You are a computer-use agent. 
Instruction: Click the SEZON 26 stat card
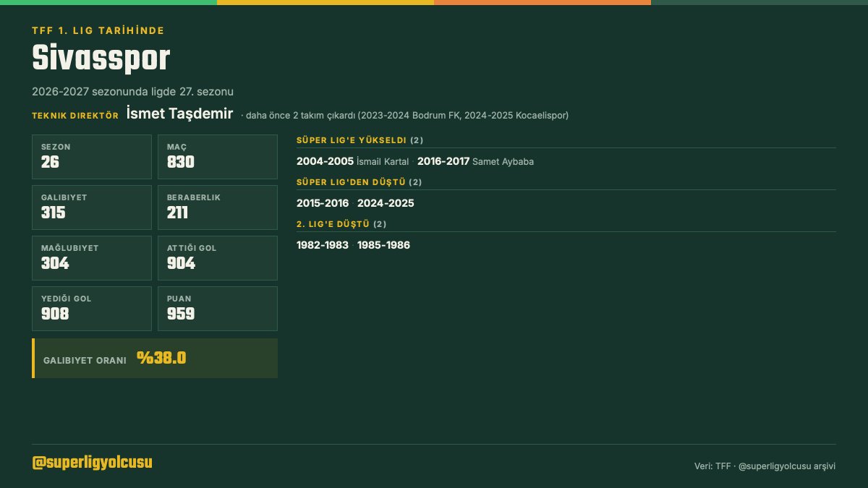92,157
